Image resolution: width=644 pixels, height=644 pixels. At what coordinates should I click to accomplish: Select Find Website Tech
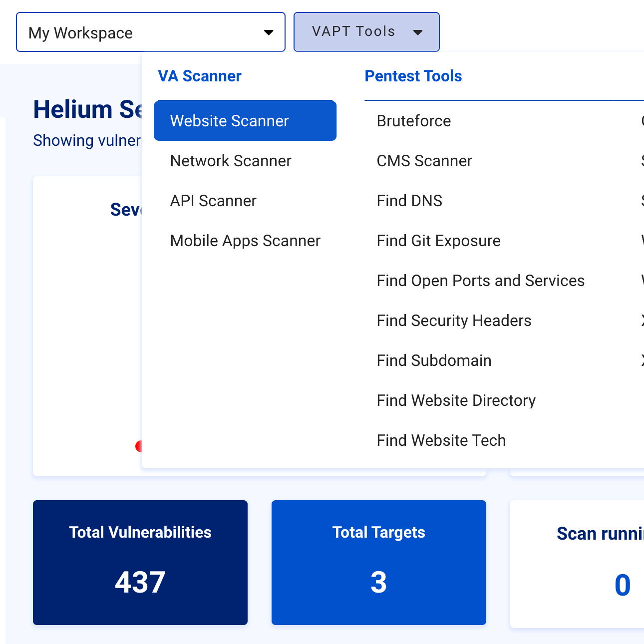(x=441, y=440)
